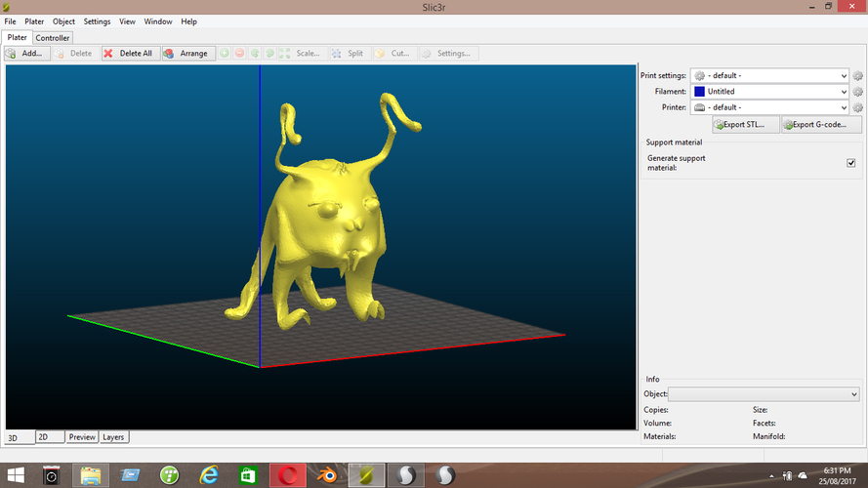The width and height of the screenshot is (868, 488).
Task: Open the Help menu
Action: [188, 21]
